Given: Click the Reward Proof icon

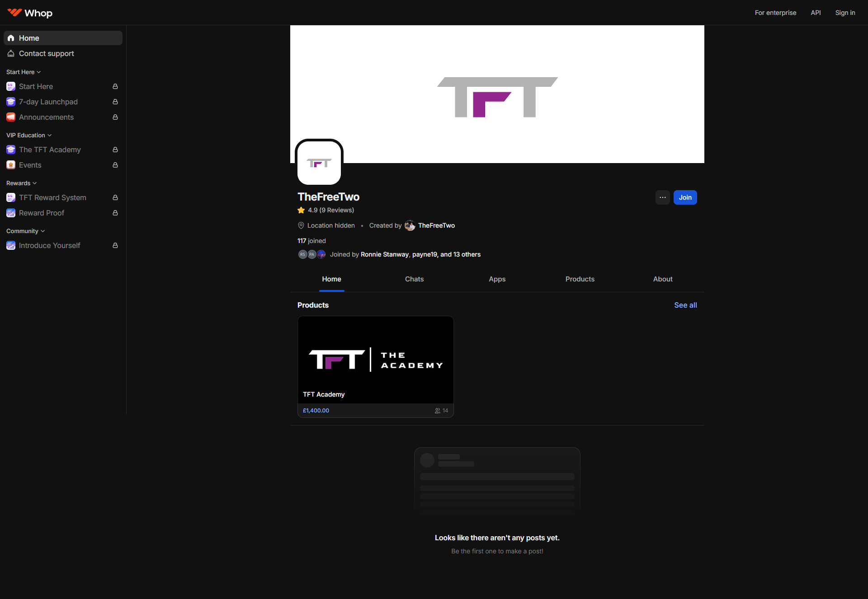Looking at the screenshot, I should pos(11,213).
